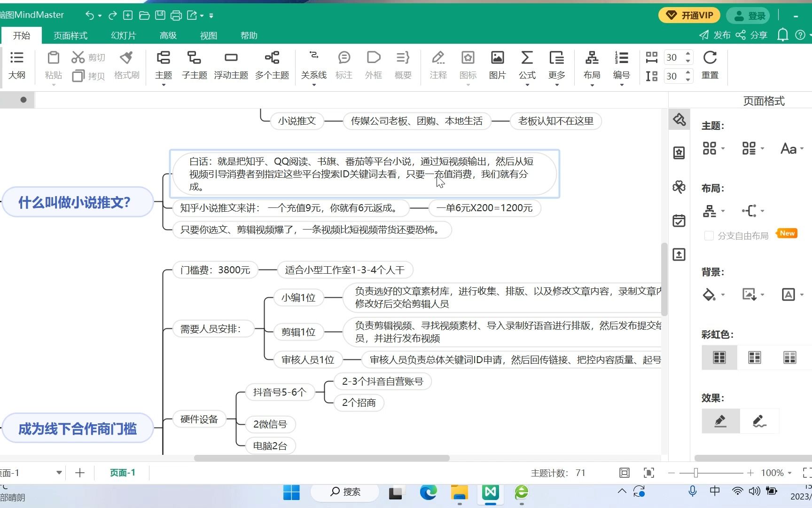
Task: Click the 剪切 cut tool
Action: (x=88, y=57)
